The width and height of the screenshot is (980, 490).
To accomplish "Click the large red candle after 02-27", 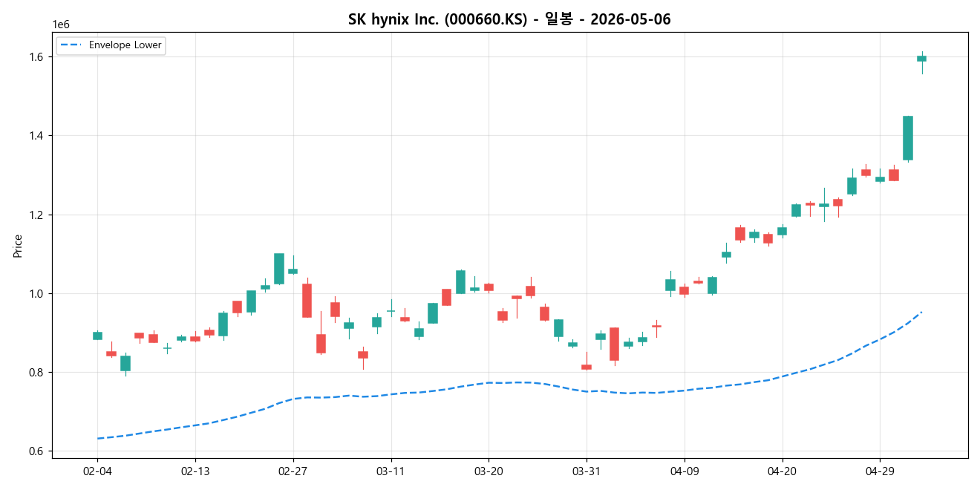I will (307, 300).
